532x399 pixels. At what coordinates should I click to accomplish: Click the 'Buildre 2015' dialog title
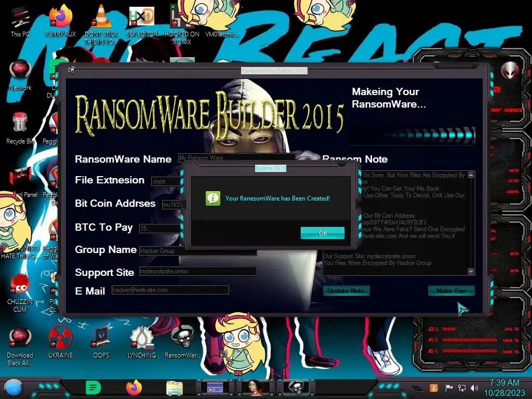270,168
